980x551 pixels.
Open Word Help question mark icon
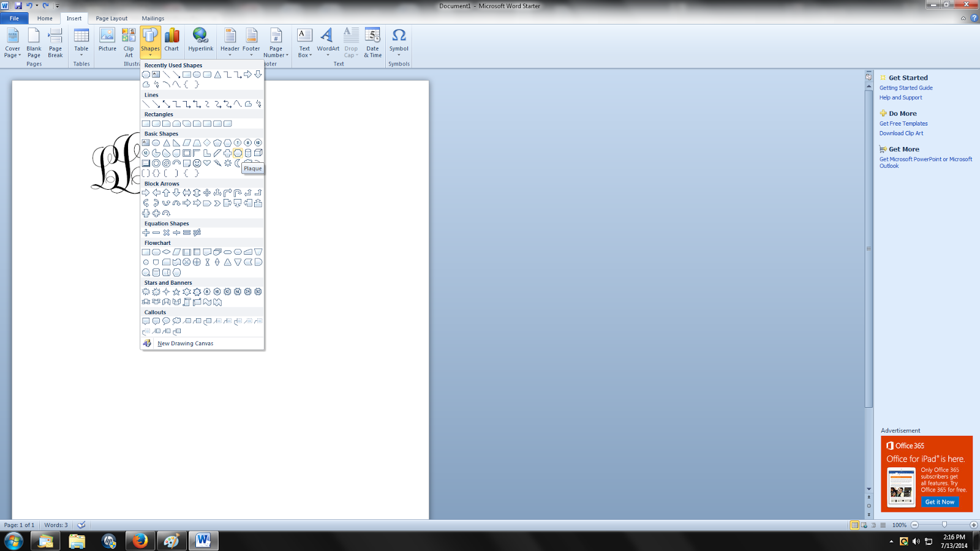[x=974, y=18]
